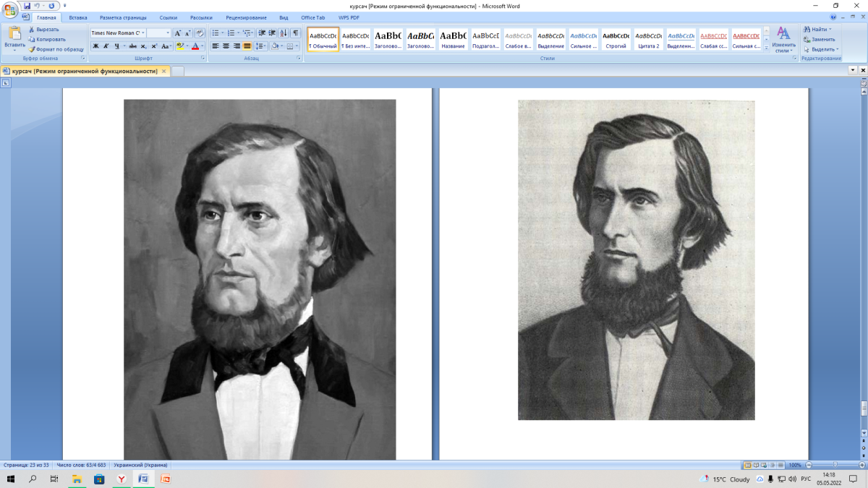Apply the Название style from gallery
The width and height of the screenshot is (868, 488).
(453, 40)
